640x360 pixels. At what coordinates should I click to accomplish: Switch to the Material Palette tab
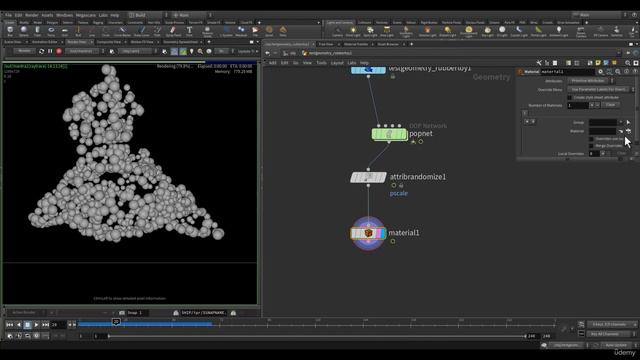(x=356, y=44)
